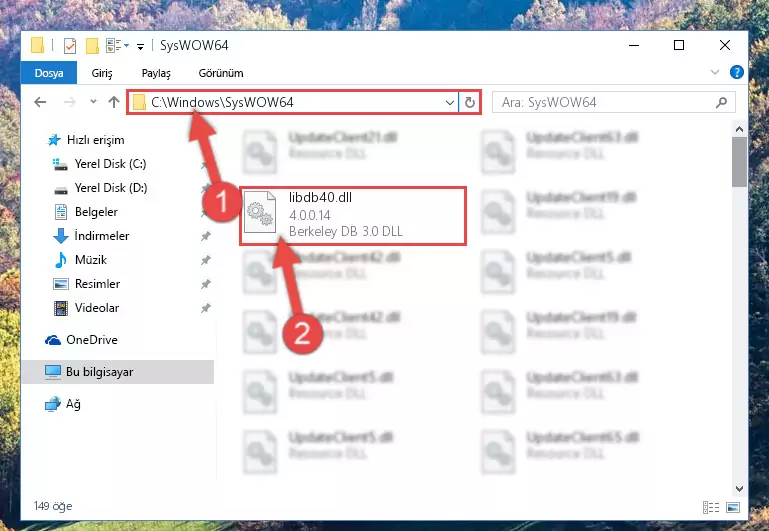The width and height of the screenshot is (769, 531).
Task: Click the New folder icon in quick access toolbar
Action: [x=92, y=46]
